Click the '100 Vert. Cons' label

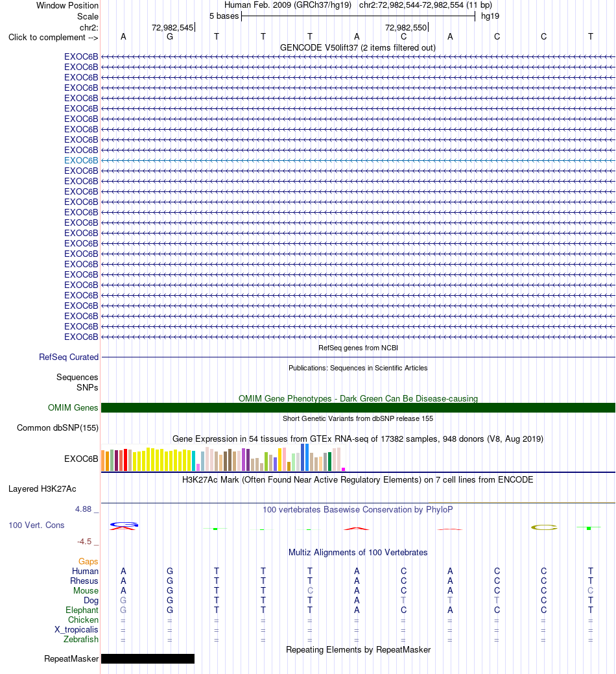pyautogui.click(x=36, y=525)
